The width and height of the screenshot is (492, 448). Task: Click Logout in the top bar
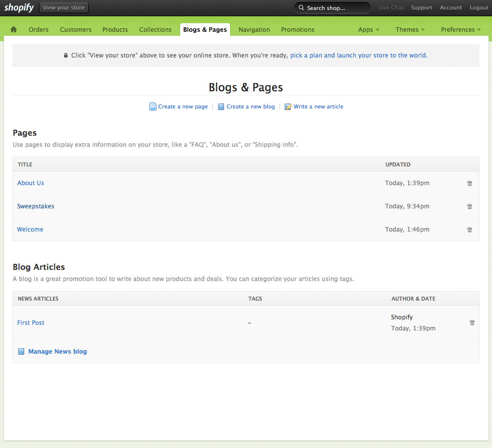tap(479, 8)
